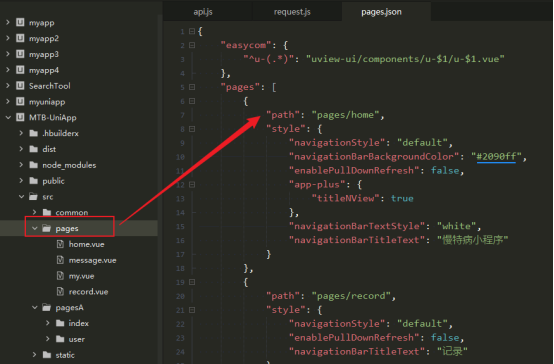Screen dimensions: 554x364
Task: Expand the user folder chevron
Action: [48, 339]
